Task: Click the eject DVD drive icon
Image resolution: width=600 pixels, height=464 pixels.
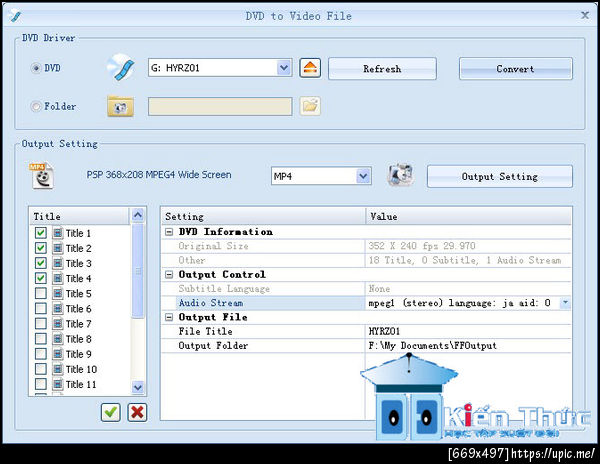Action: (x=310, y=68)
